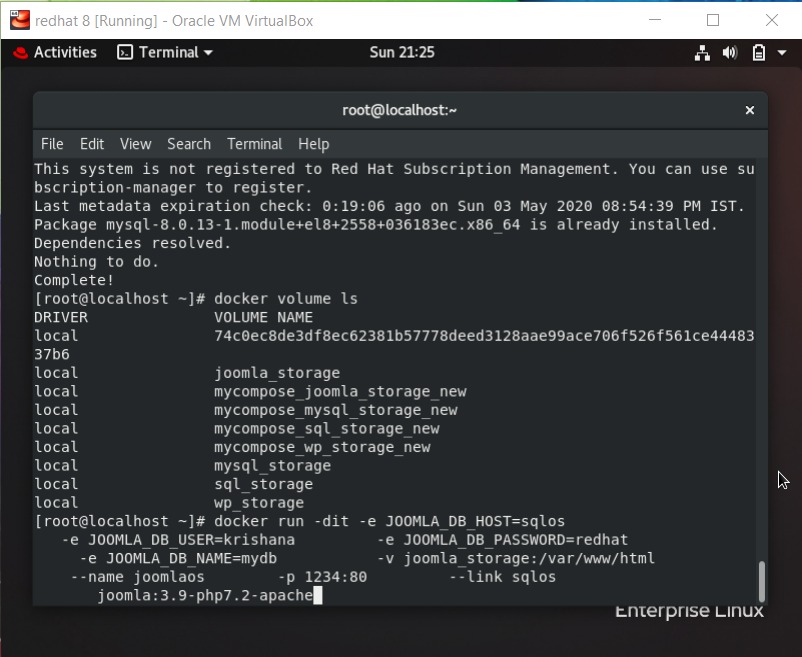Open the Search menu

[x=189, y=144]
